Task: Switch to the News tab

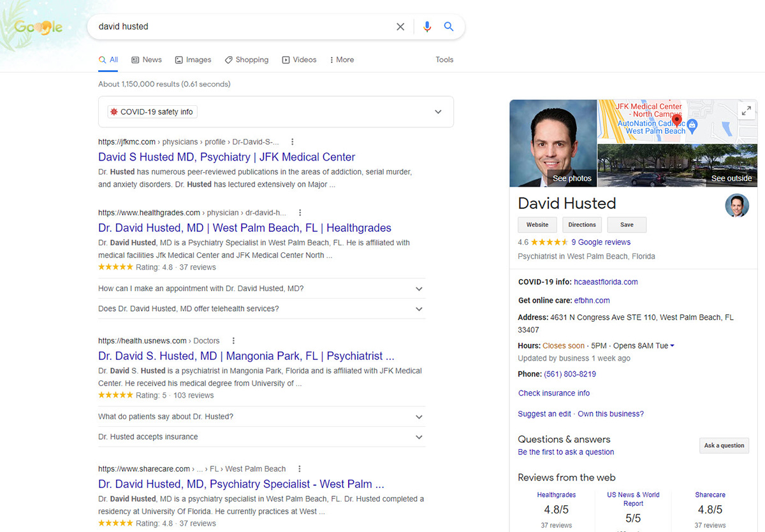Action: tap(147, 60)
